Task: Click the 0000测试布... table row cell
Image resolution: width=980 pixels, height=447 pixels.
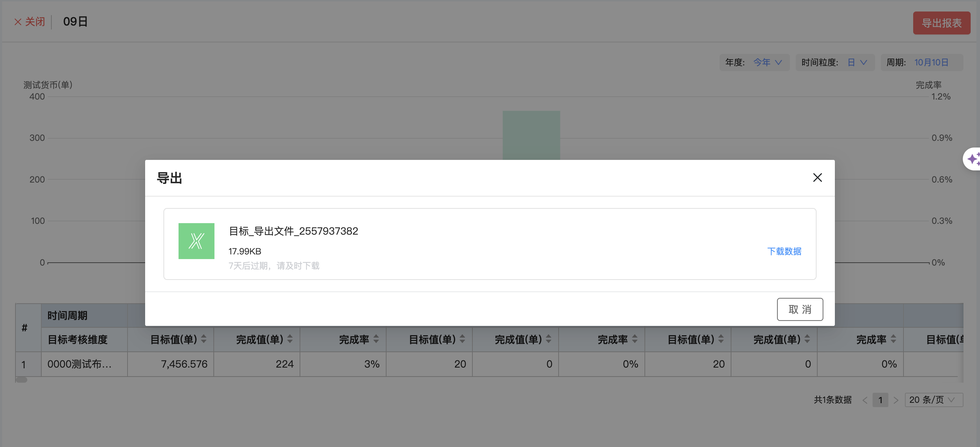Action: point(79,364)
